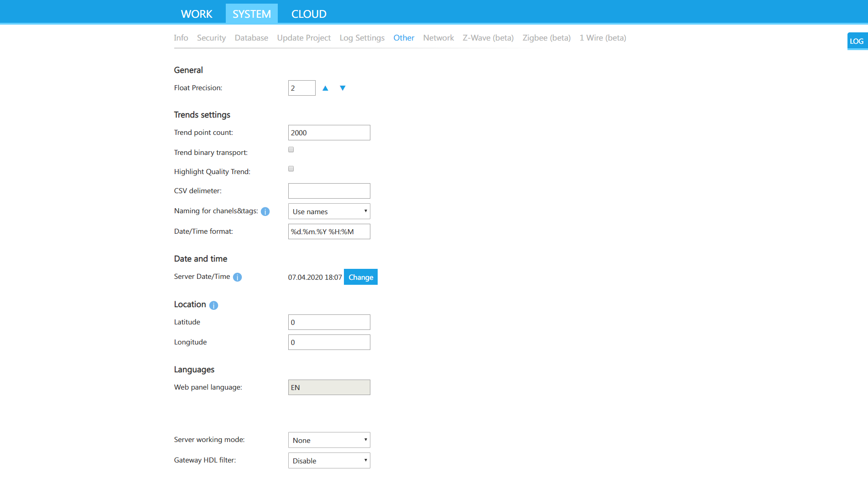Click info icon beside Location heading
The height and width of the screenshot is (478, 868).
(x=213, y=305)
